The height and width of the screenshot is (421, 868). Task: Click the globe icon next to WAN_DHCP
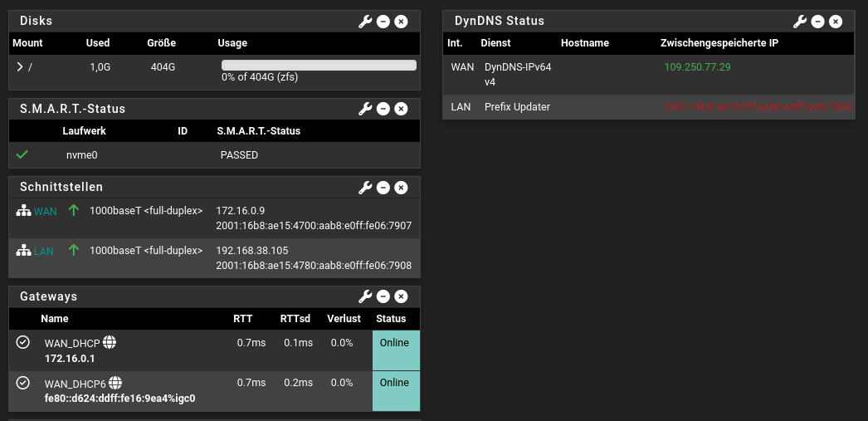tap(110, 342)
